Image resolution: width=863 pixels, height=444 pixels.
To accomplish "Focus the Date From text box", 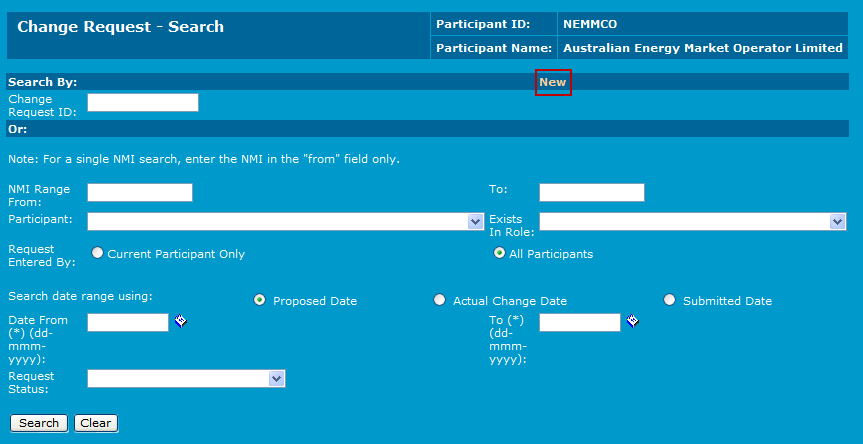I will [128, 322].
